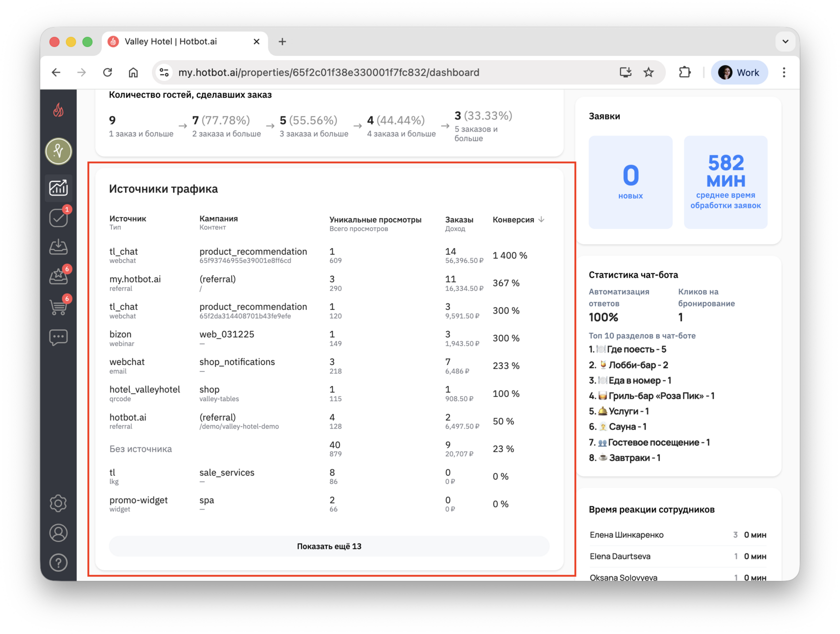Viewport: 840px width, 634px height.
Task: Open the analytics dashboard sidebar icon
Action: 58,188
